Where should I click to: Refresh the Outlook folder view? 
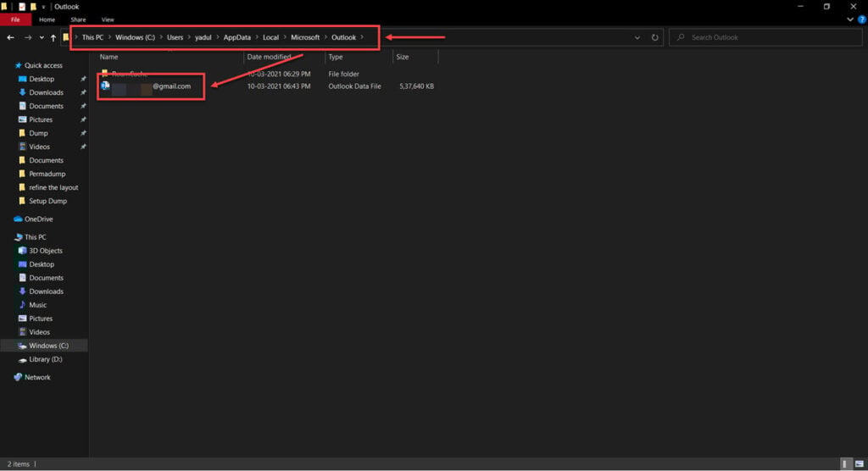655,37
